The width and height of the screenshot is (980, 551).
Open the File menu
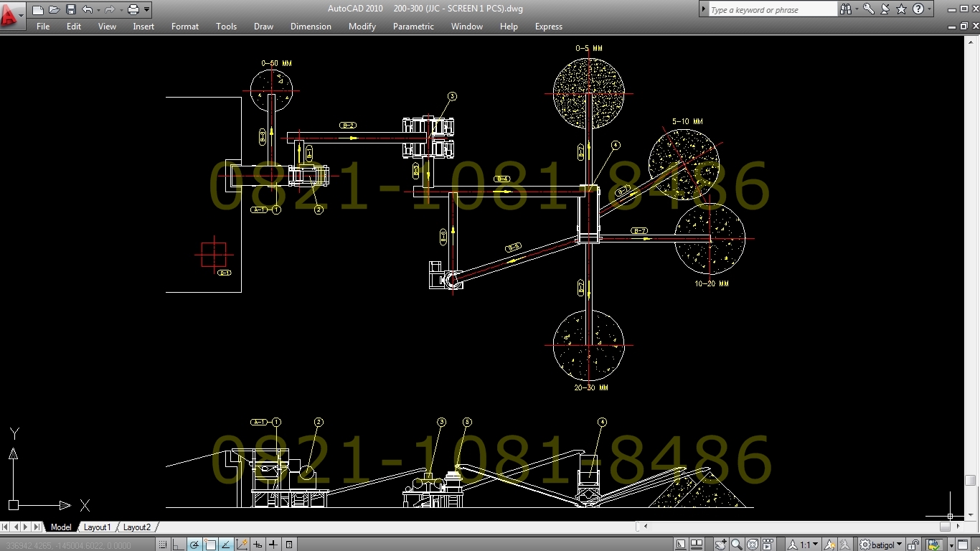pos(43,27)
